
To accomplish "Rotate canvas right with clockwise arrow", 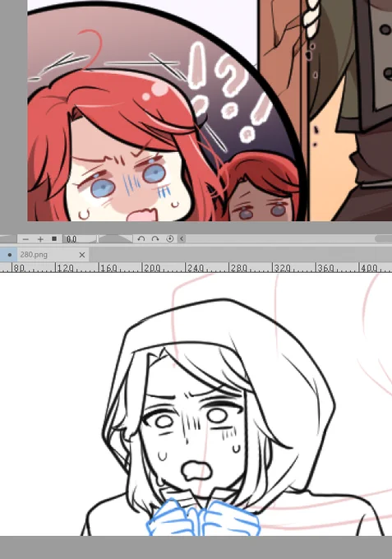I will [x=155, y=239].
